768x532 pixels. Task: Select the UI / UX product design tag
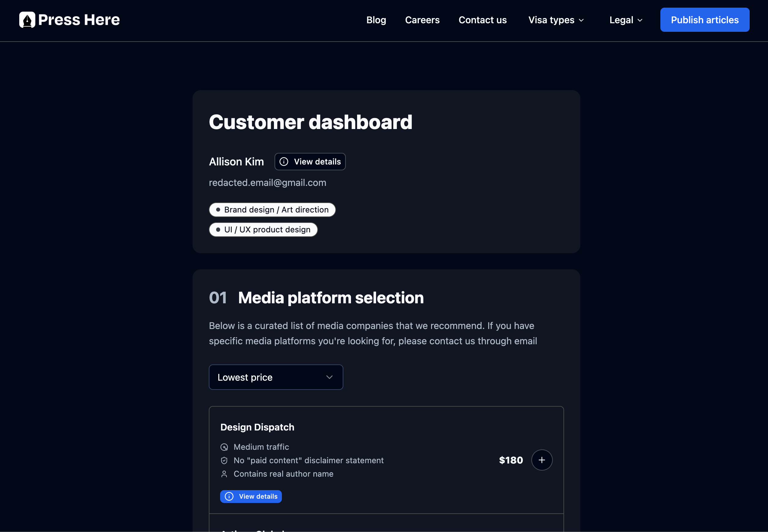click(263, 230)
